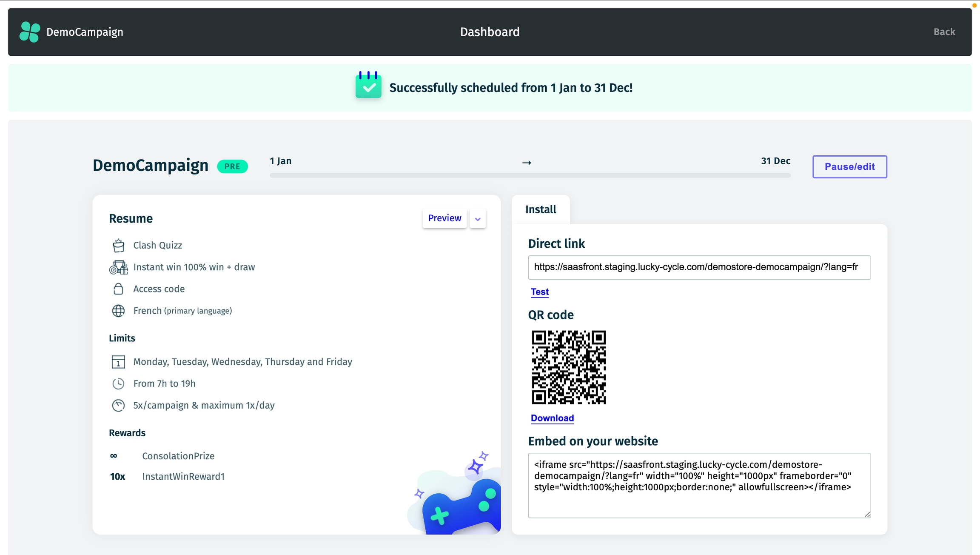
Task: Click the infinity symbol beside ConsolationPrize
Action: pyautogui.click(x=114, y=456)
